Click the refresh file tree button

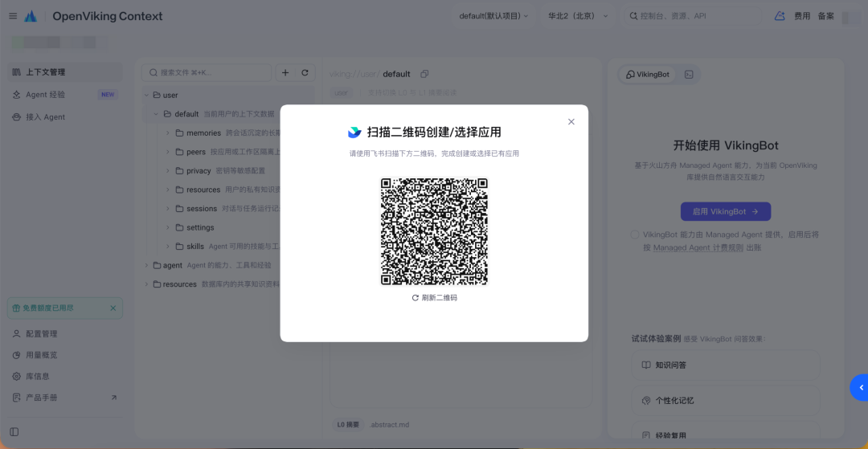pyautogui.click(x=305, y=72)
